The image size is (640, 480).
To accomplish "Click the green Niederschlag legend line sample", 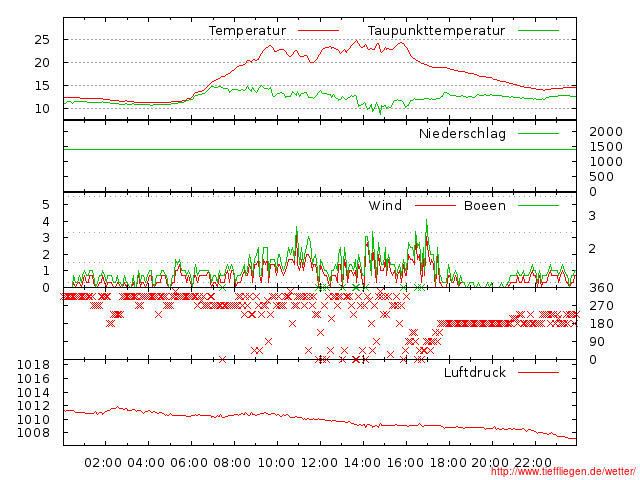I will (x=538, y=133).
